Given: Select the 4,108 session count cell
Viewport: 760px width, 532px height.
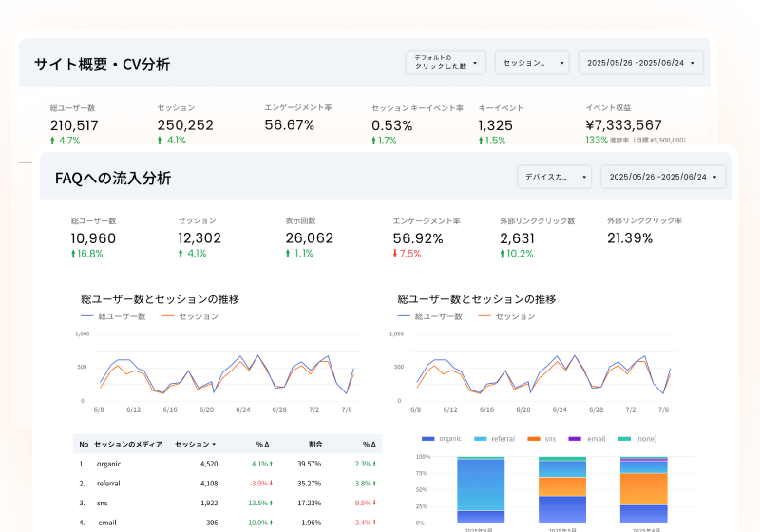Looking at the screenshot, I should tap(209, 483).
